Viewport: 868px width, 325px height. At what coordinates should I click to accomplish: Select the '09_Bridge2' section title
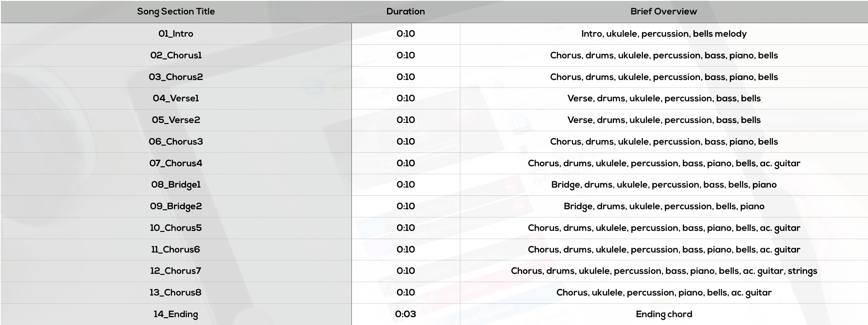tap(176, 206)
